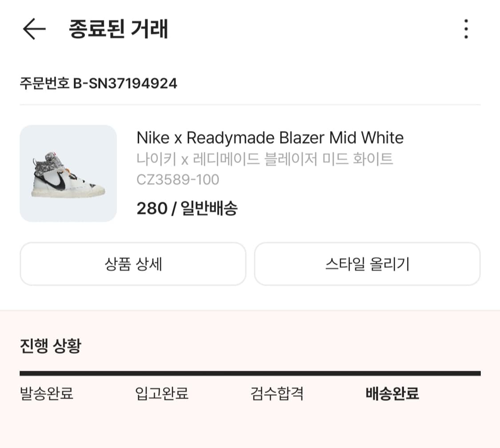This screenshot has width=500, height=448.
Task: Tap the 배송완료 stage label
Action: pyautogui.click(x=391, y=393)
